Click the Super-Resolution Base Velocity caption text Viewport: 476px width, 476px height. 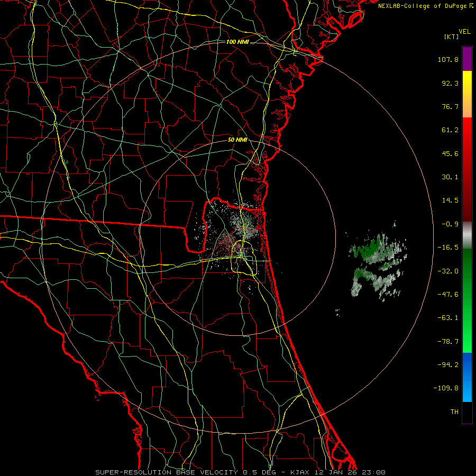click(241, 472)
